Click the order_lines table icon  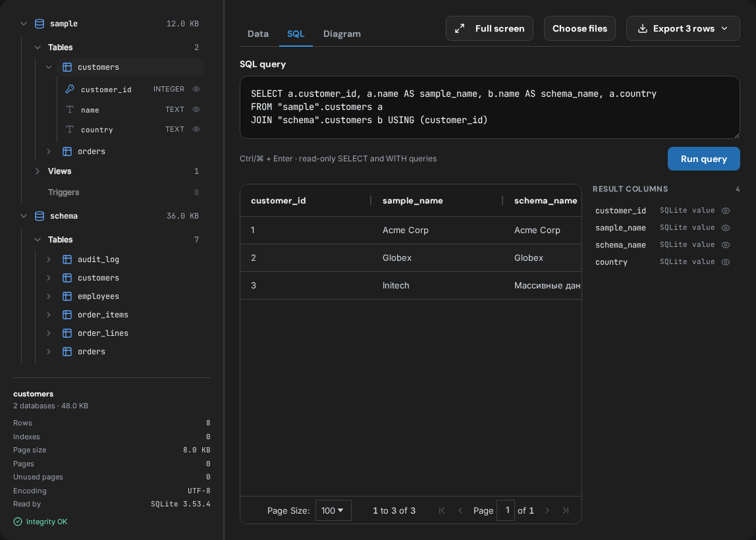[67, 333]
